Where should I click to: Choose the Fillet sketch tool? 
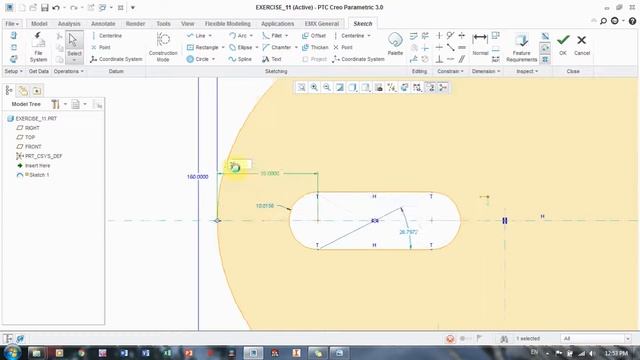coord(272,36)
